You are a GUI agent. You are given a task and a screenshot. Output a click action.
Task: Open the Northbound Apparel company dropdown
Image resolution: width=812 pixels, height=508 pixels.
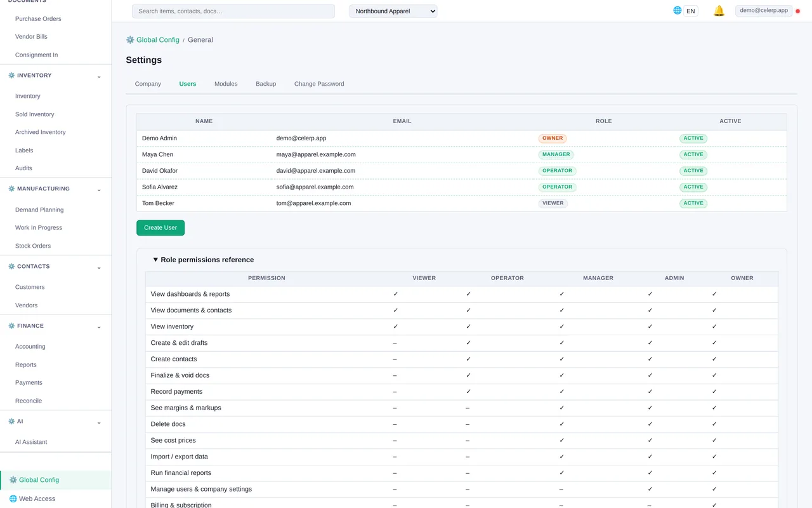393,11
